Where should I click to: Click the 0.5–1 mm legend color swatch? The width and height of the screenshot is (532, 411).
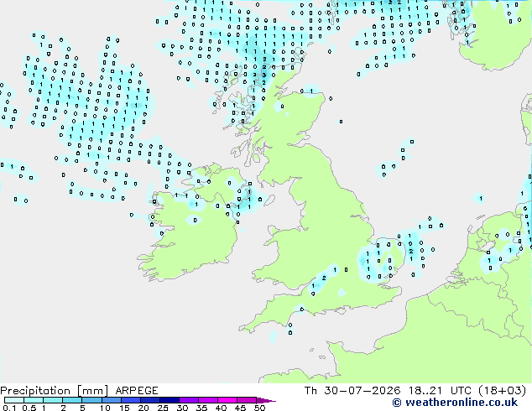[34, 400]
